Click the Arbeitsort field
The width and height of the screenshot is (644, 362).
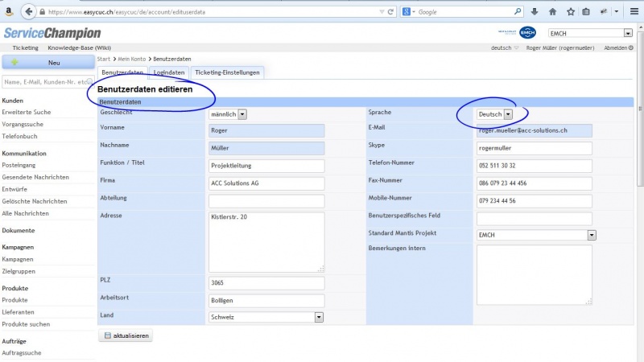tap(266, 300)
